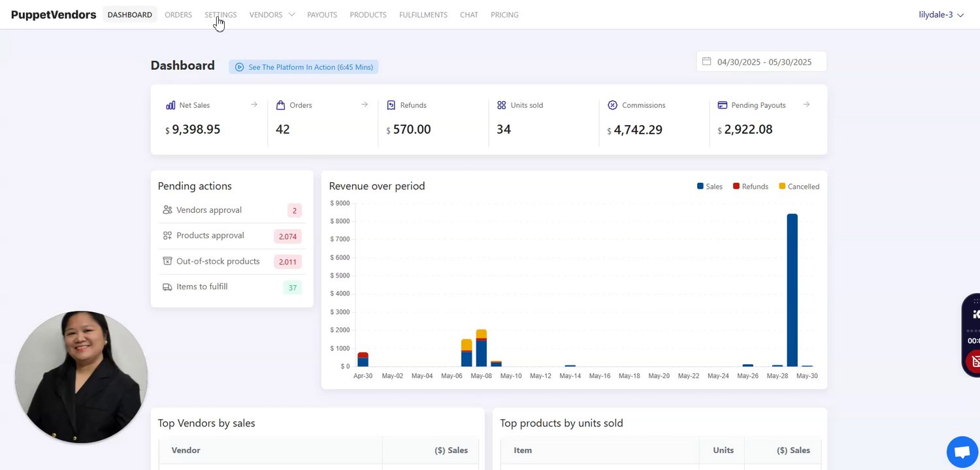This screenshot has height=470, width=980.
Task: Click the Commissions percent icon
Action: pyautogui.click(x=612, y=105)
